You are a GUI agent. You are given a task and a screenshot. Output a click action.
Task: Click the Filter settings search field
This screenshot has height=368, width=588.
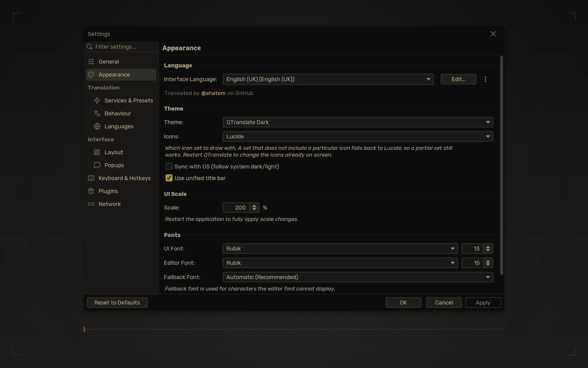[121, 47]
